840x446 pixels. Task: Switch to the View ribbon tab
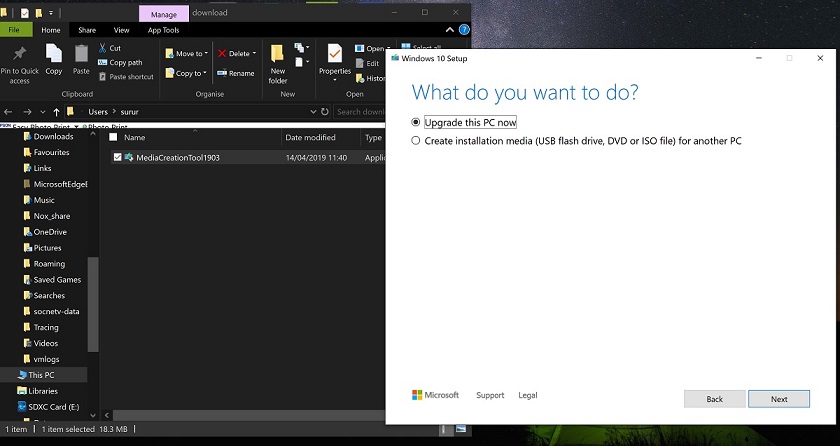click(121, 30)
